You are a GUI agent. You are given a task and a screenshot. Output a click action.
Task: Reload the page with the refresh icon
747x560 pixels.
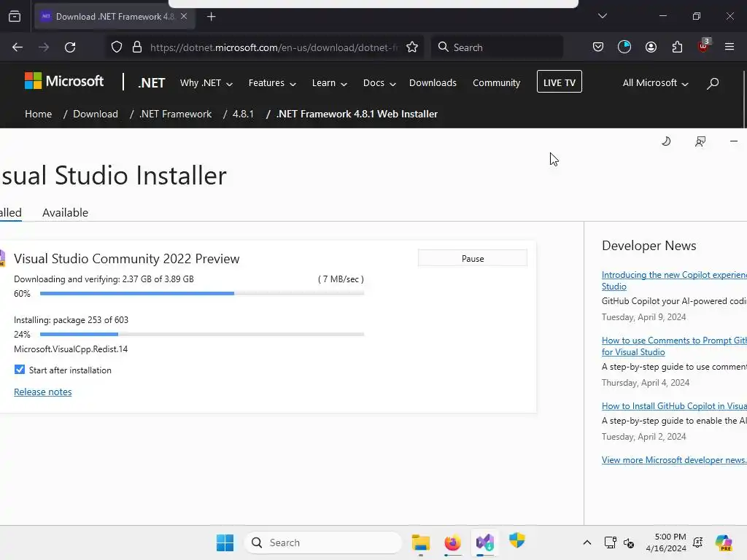(70, 47)
